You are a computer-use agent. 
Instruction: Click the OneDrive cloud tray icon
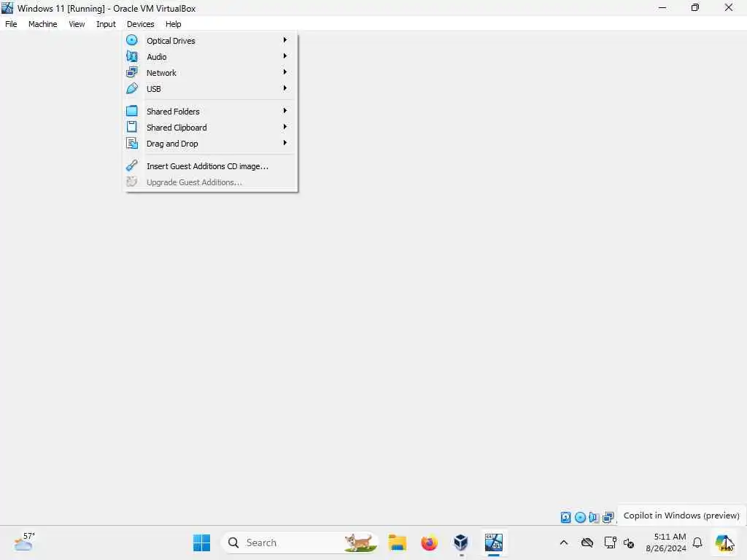click(587, 542)
